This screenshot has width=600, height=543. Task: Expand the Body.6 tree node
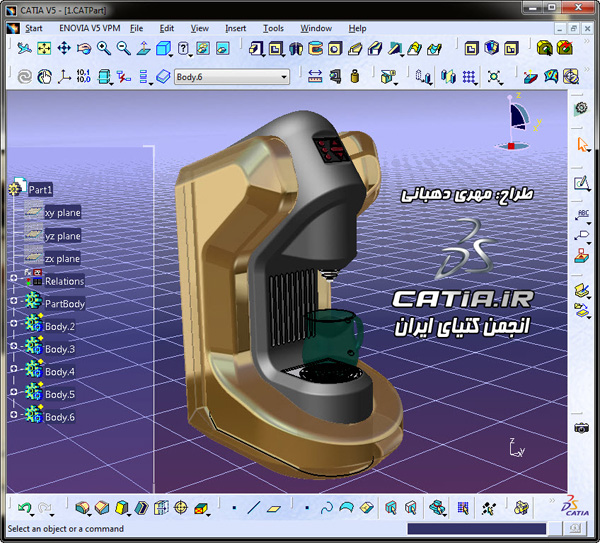click(x=14, y=414)
